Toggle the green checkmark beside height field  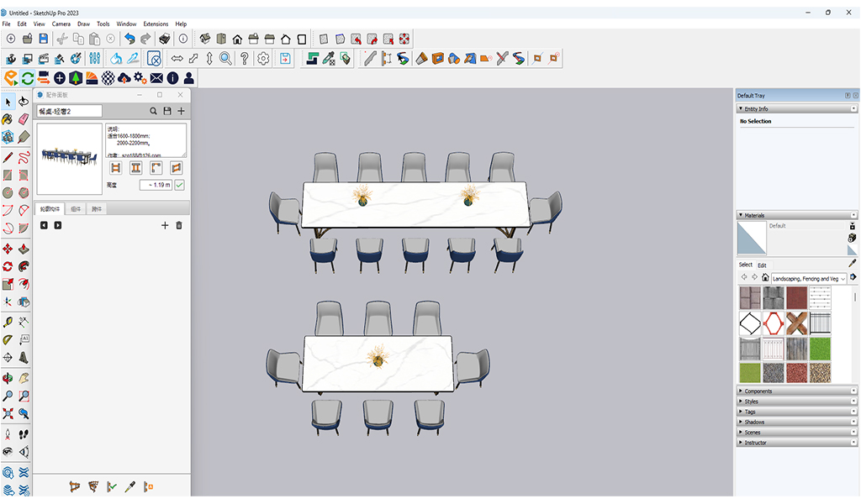coord(179,185)
